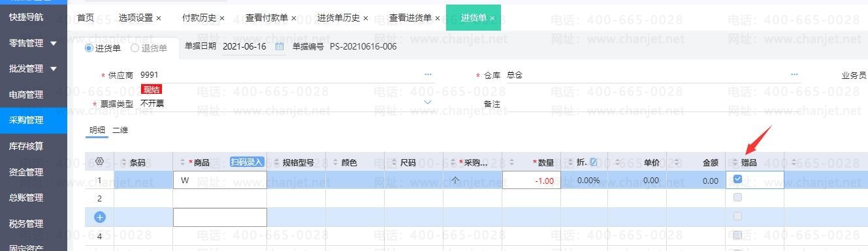The width and height of the screenshot is (868, 251).
Task: Switch to 付款历史 tab
Action: click(x=199, y=18)
